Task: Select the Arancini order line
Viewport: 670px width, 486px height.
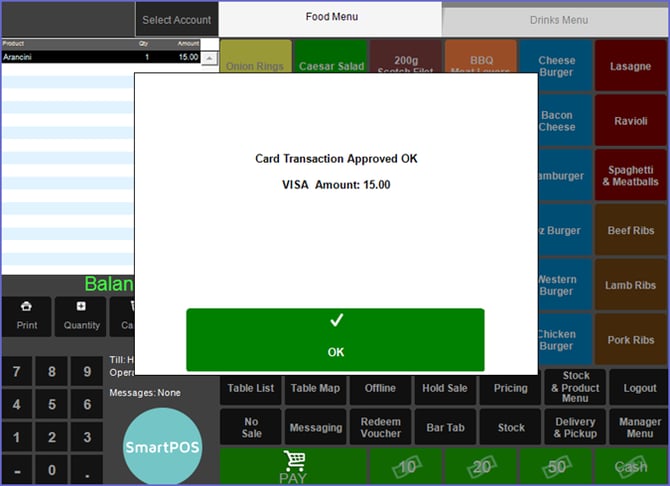Action: tap(100, 57)
